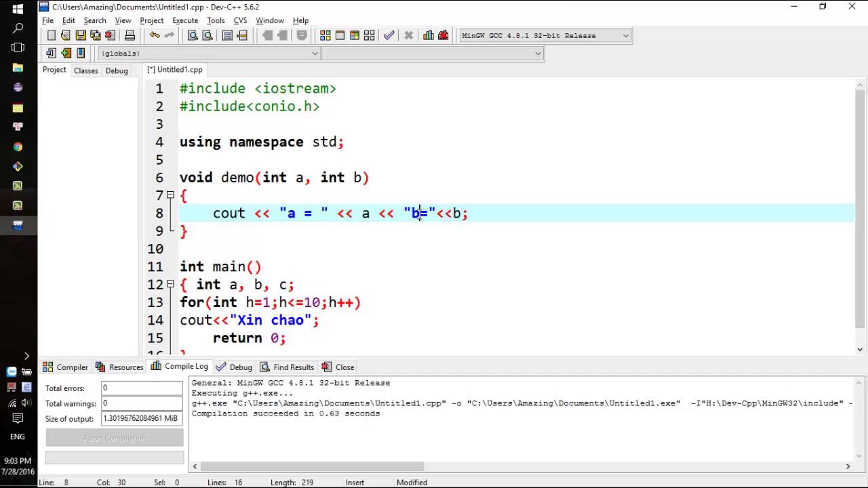The image size is (868, 488).
Task: Click the Debug checkmark icon
Action: [389, 36]
